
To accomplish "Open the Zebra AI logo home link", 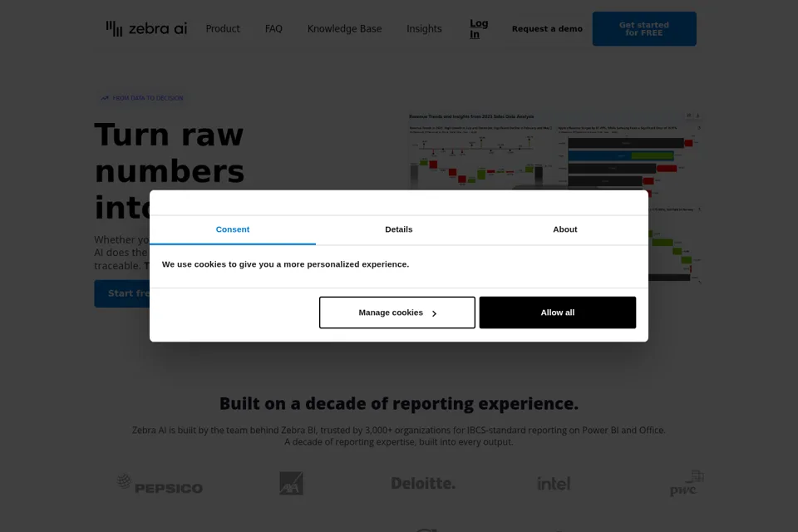I will [146, 28].
